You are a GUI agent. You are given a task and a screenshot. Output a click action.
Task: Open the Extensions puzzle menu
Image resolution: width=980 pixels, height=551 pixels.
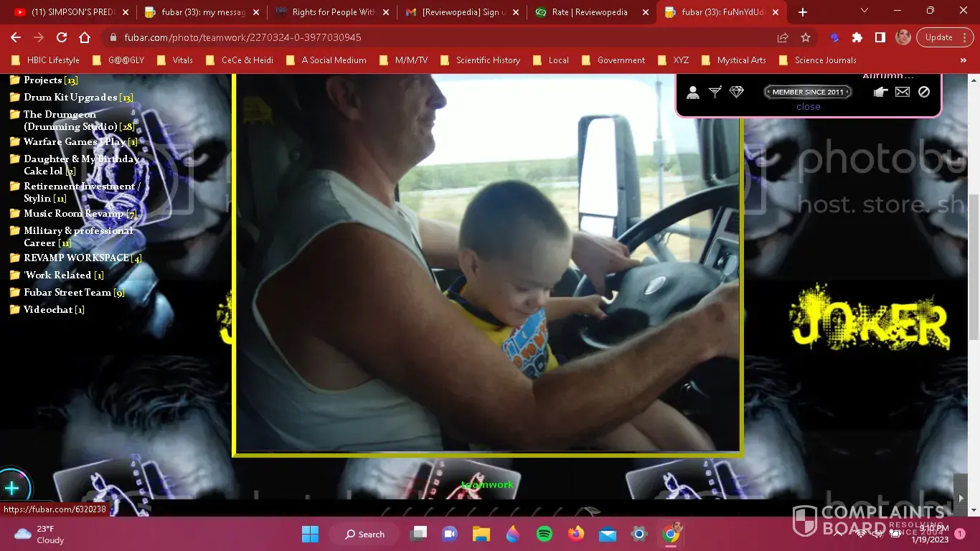coord(857,37)
